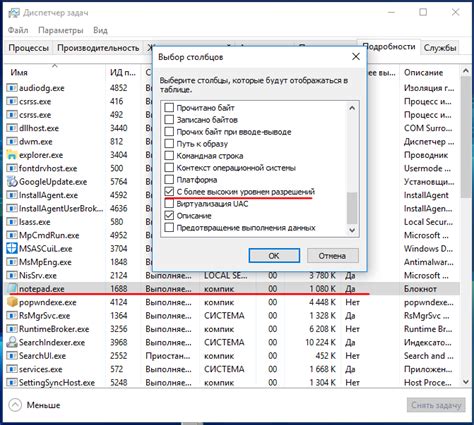Enable the Виртуализация UAC checkbox

(x=169, y=203)
